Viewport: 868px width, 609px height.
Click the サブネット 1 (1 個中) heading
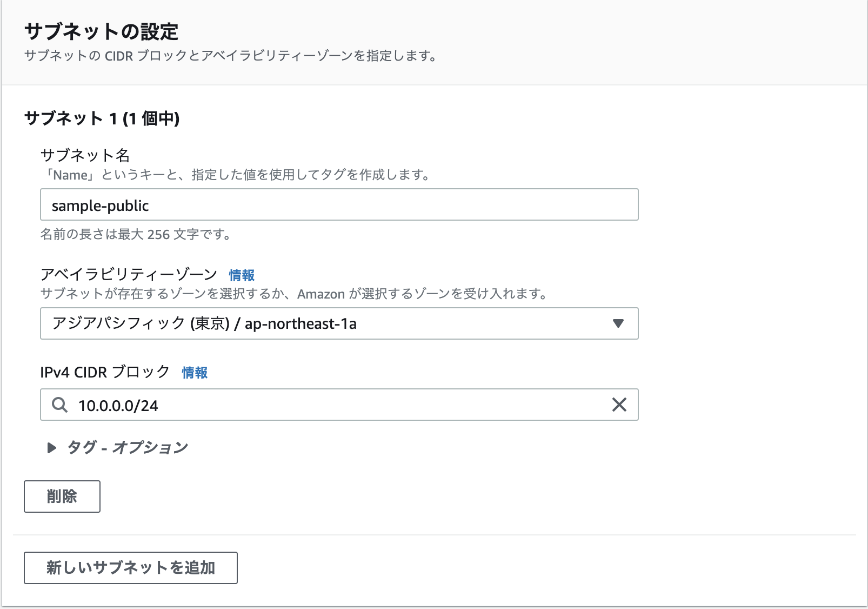coord(103,117)
